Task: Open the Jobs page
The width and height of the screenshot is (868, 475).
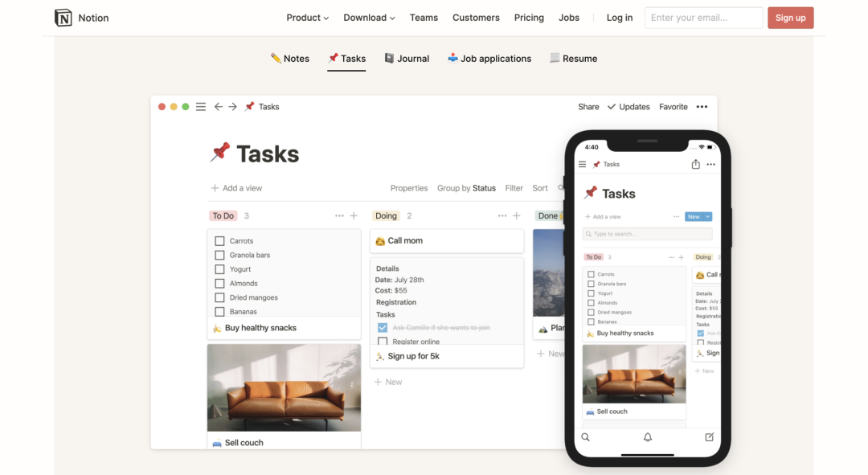Action: pos(568,18)
